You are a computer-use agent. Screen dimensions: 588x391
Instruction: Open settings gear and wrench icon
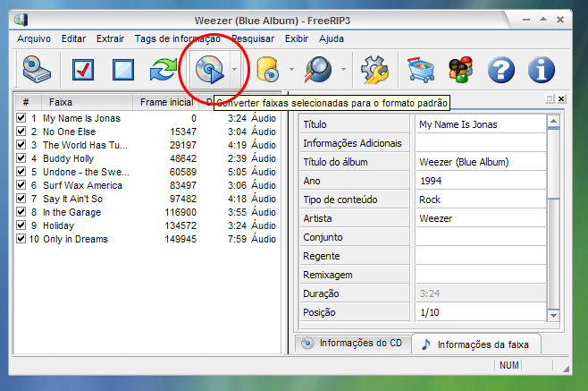(x=374, y=70)
